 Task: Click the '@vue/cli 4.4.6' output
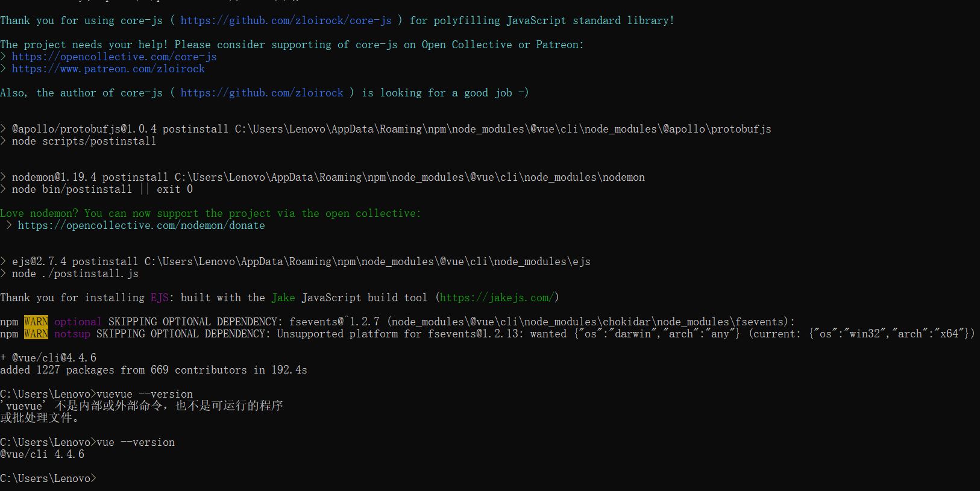tap(42, 454)
